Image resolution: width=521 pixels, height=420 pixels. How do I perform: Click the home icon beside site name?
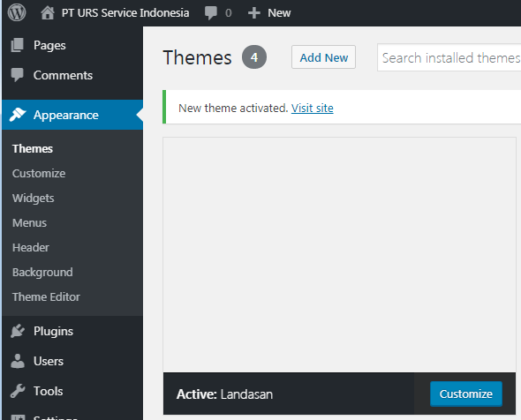47,13
